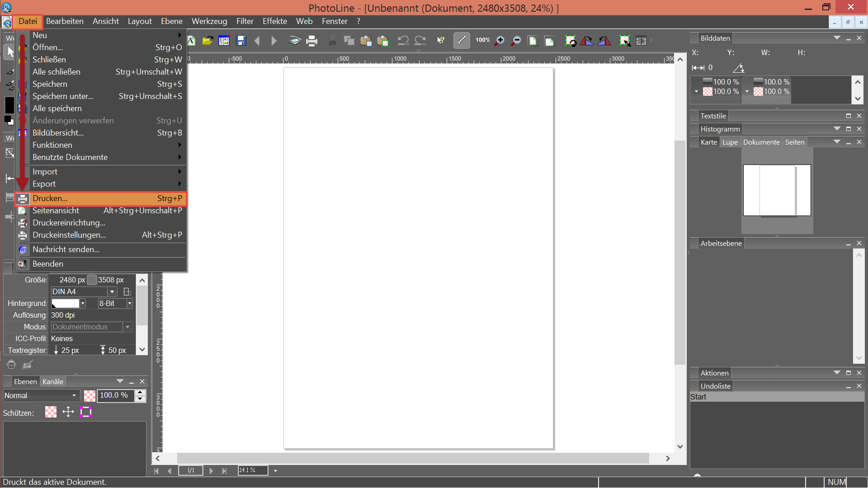Viewport: 868px width, 488px height.
Task: Click the Karte navigator thumbnail
Action: coord(777,190)
